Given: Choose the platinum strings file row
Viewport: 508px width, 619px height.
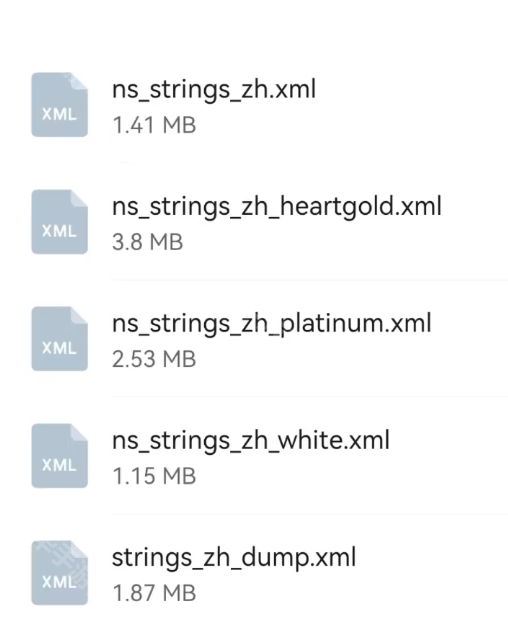Looking at the screenshot, I should 254,339.
